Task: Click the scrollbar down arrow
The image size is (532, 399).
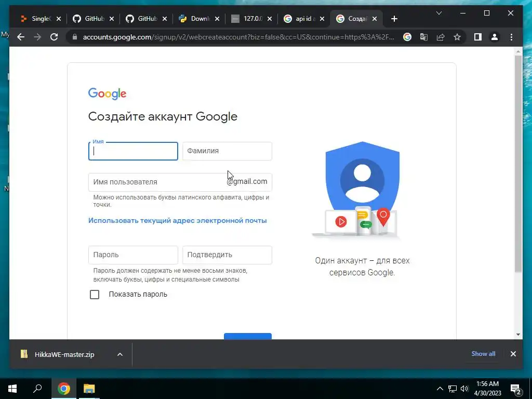Action: click(518, 335)
